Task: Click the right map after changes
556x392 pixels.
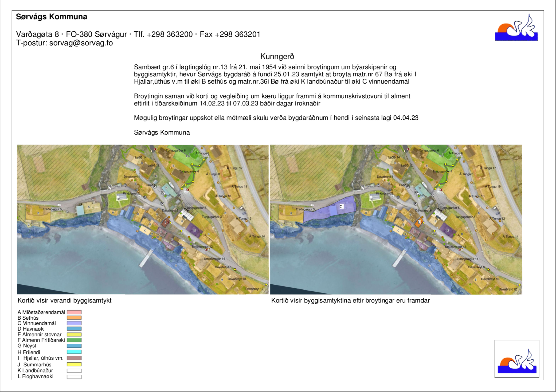Action: tap(396, 219)
